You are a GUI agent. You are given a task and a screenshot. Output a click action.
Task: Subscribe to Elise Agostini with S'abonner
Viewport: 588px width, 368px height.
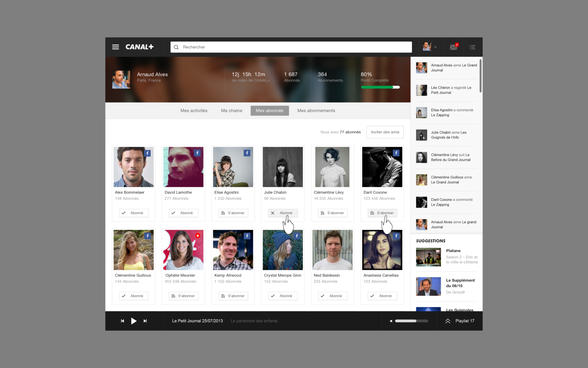(x=233, y=213)
